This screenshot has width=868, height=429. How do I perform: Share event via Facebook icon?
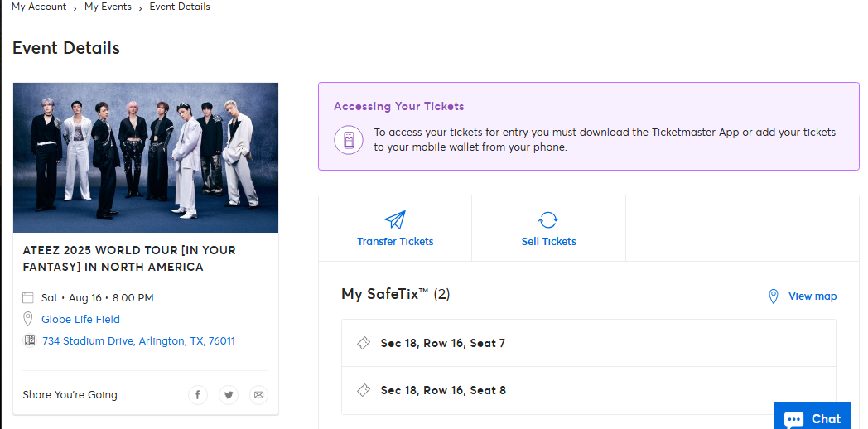pyautogui.click(x=198, y=395)
